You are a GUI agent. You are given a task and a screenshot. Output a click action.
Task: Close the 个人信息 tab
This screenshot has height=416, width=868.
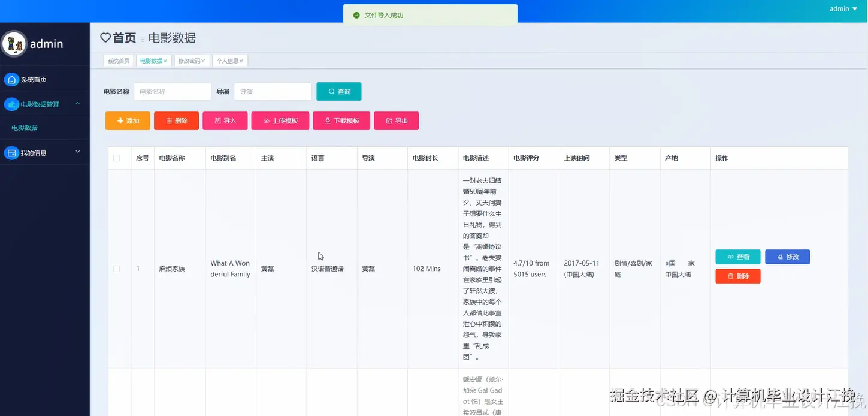[241, 61]
